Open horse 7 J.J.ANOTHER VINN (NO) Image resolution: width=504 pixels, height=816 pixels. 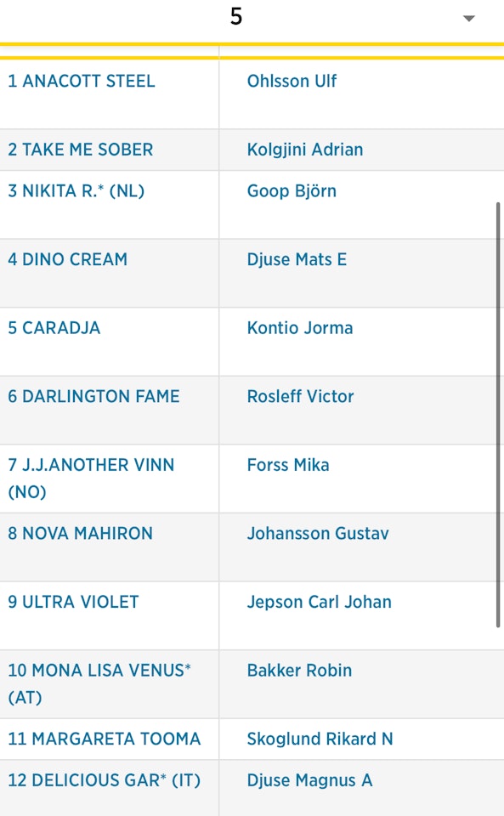pos(91,479)
